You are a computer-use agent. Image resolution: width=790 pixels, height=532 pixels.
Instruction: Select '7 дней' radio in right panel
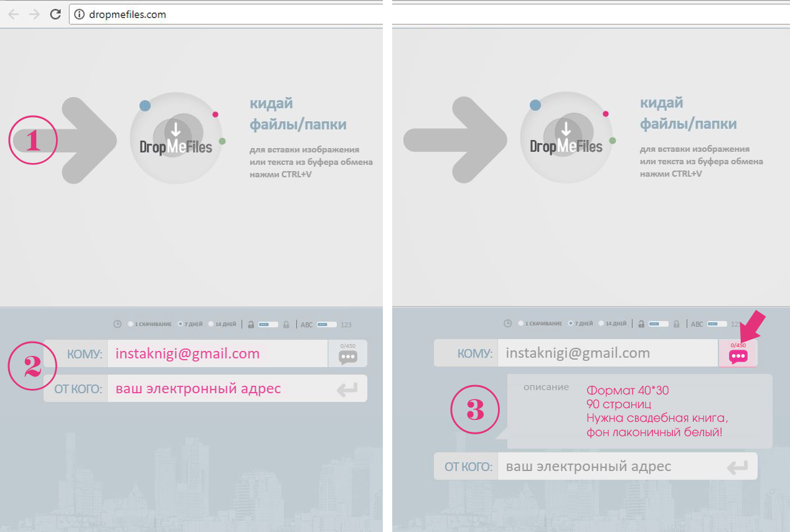click(571, 324)
